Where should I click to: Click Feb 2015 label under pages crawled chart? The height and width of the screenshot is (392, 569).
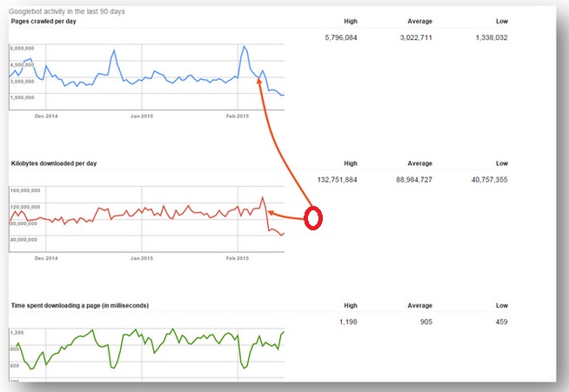point(238,116)
